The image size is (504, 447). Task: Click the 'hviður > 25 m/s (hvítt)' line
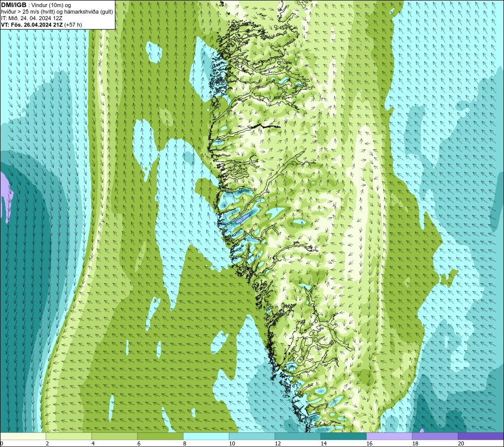click(27, 12)
